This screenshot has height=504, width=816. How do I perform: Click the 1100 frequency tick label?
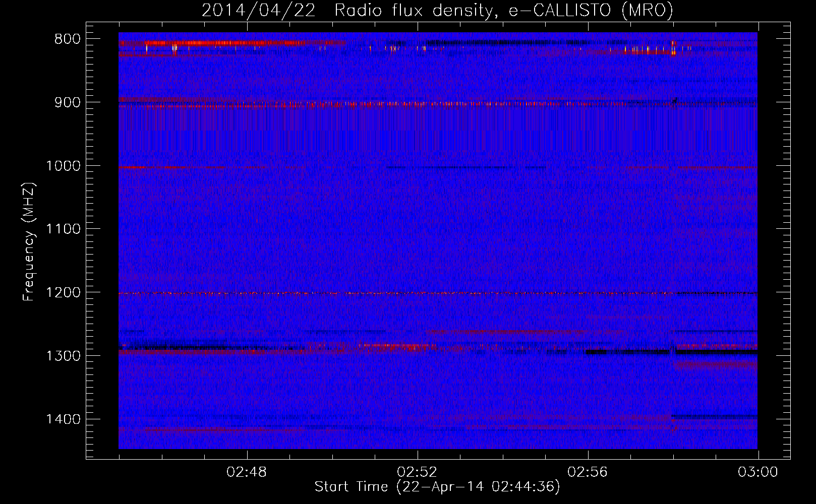[63, 229]
